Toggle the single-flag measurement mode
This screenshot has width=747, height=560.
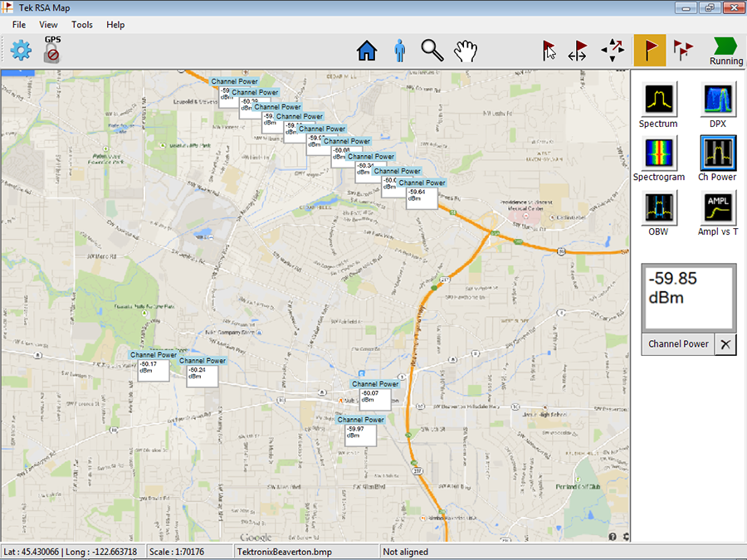[650, 51]
